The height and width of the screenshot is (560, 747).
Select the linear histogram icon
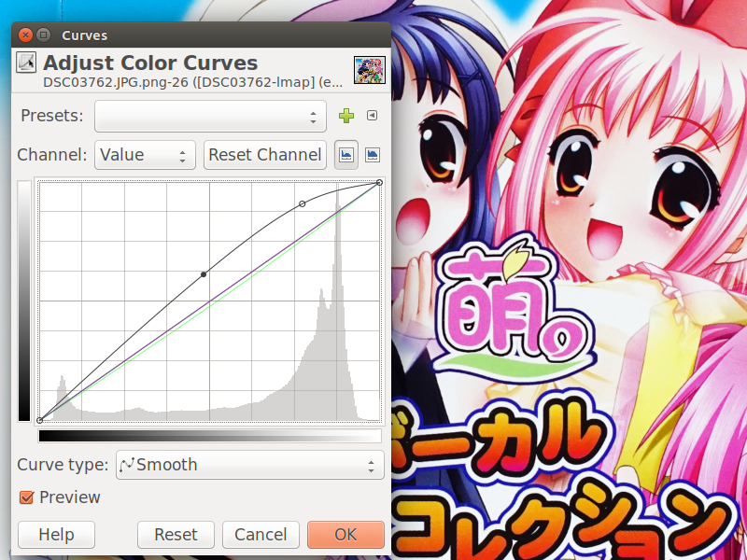346,155
